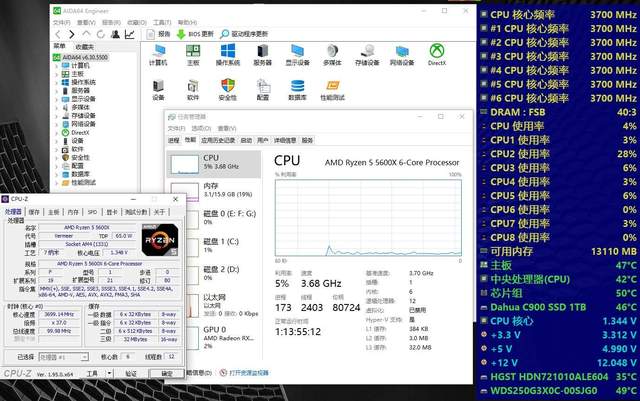Expand the 计算机 node in AIDA64 tree
The image size is (640, 401).
tap(56, 66)
